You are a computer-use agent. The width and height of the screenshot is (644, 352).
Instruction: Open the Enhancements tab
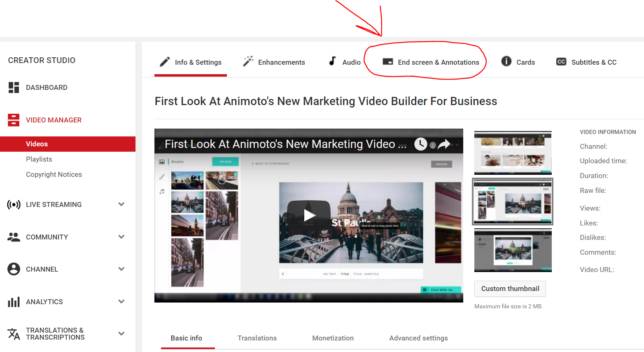click(274, 62)
